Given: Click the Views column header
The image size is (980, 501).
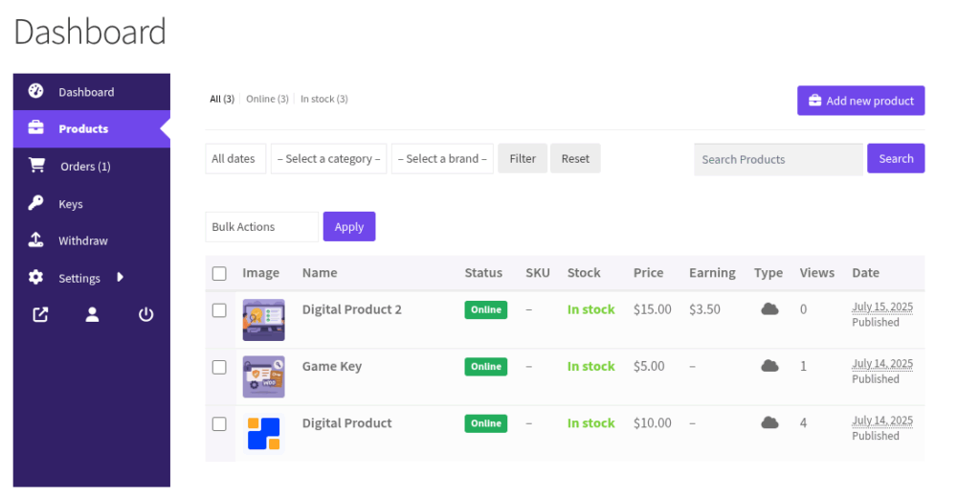Looking at the screenshot, I should pos(817,273).
